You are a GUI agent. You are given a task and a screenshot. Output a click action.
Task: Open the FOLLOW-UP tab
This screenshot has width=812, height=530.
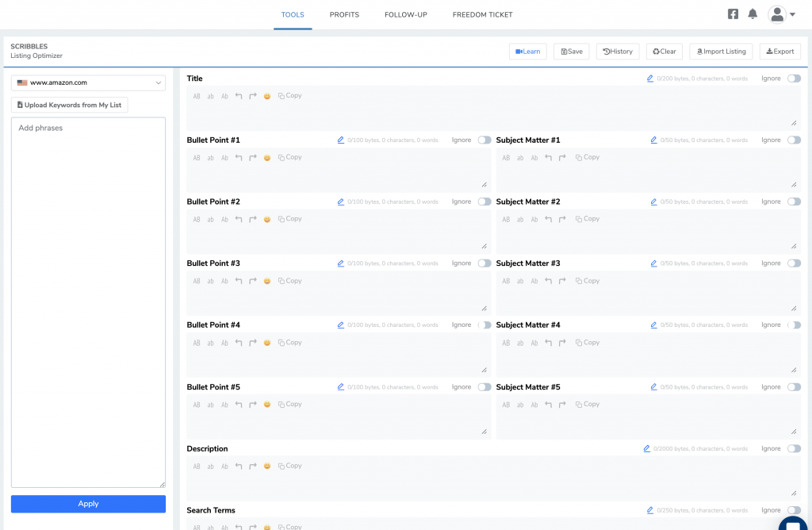click(406, 15)
